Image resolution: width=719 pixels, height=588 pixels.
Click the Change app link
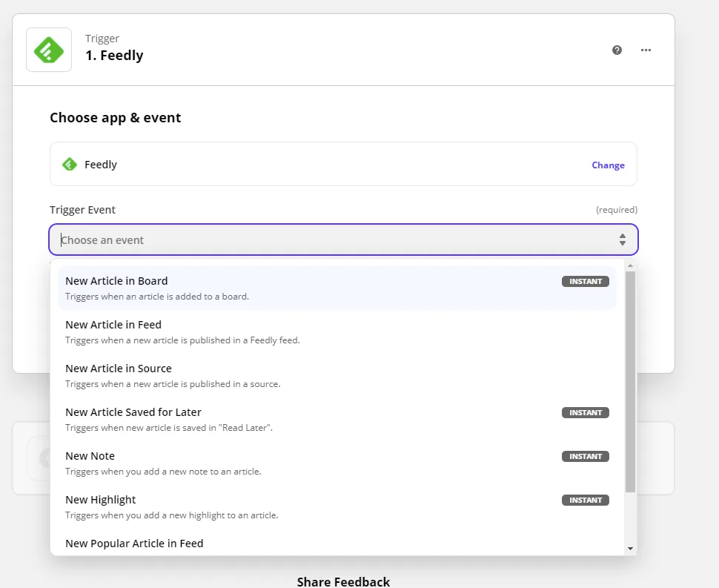click(x=608, y=165)
